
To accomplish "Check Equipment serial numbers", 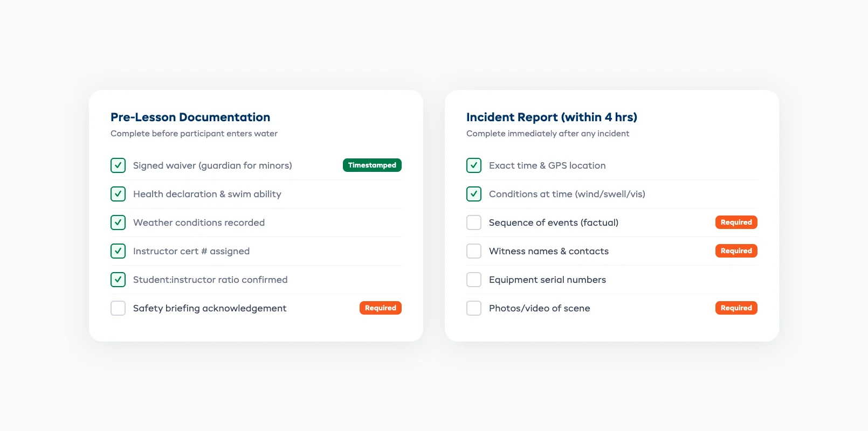I will coord(474,279).
